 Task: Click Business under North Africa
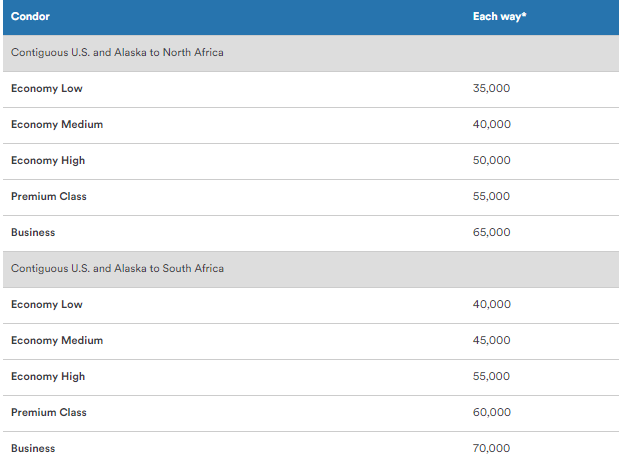(x=33, y=232)
